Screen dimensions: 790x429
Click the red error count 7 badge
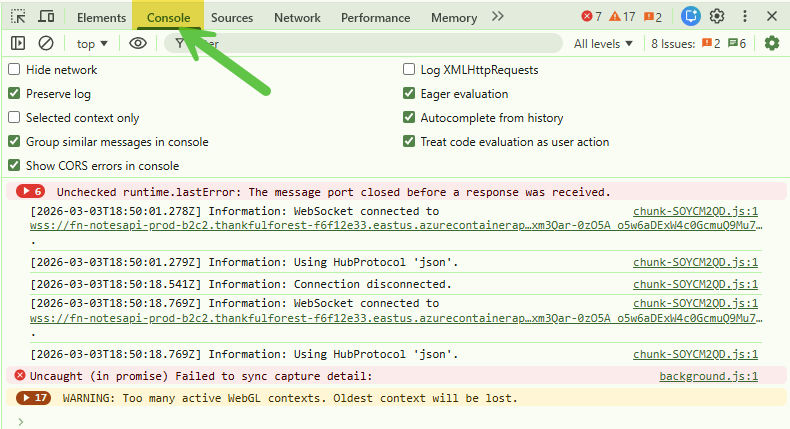[591, 17]
